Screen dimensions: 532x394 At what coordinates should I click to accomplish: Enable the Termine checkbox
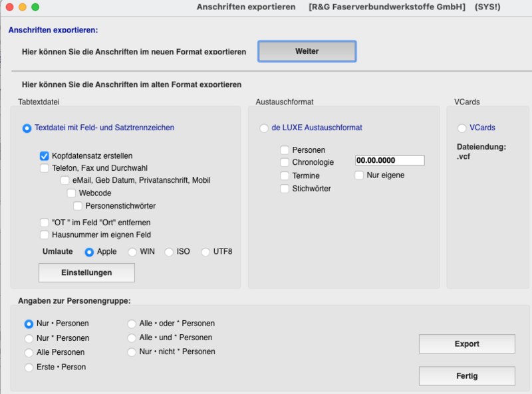[x=285, y=176]
